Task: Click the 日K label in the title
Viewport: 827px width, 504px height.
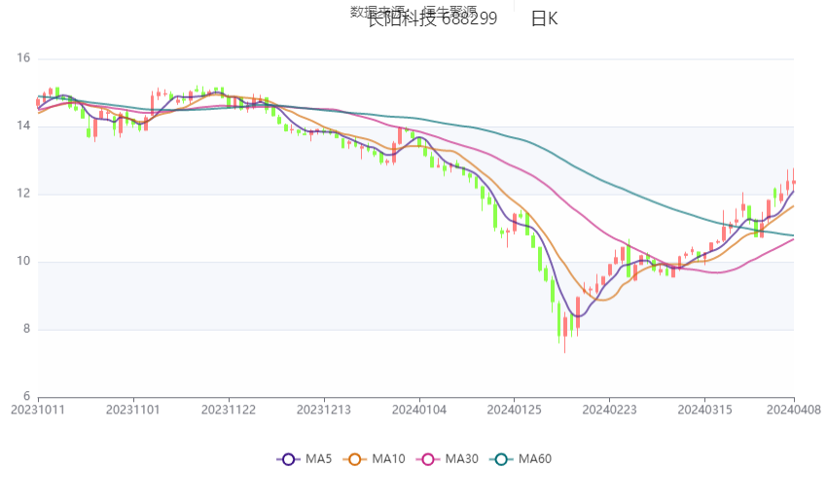Action: click(545, 19)
